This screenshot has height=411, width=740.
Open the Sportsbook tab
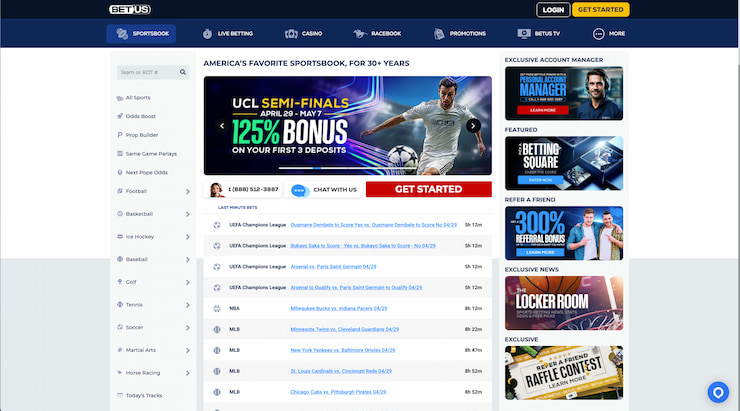pos(141,34)
